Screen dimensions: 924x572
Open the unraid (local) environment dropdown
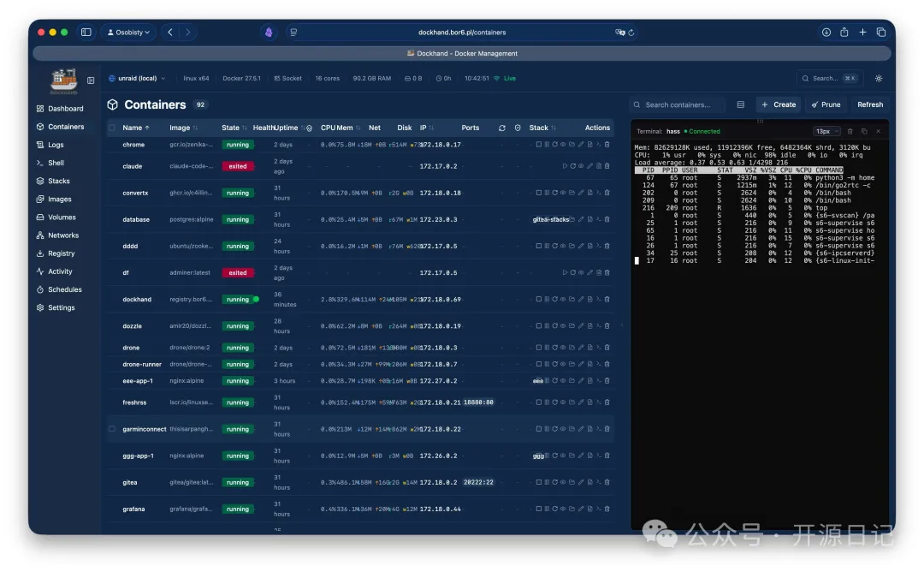(x=137, y=79)
